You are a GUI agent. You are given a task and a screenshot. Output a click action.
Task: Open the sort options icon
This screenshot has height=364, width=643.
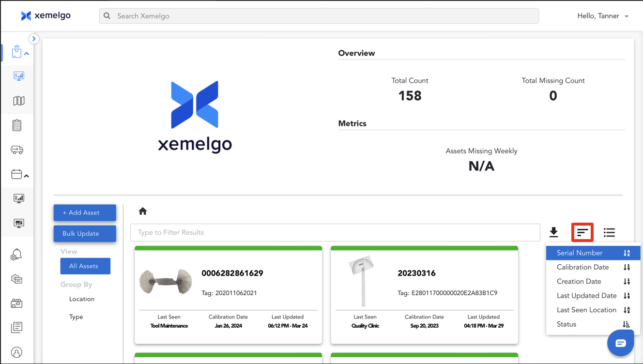click(x=582, y=232)
